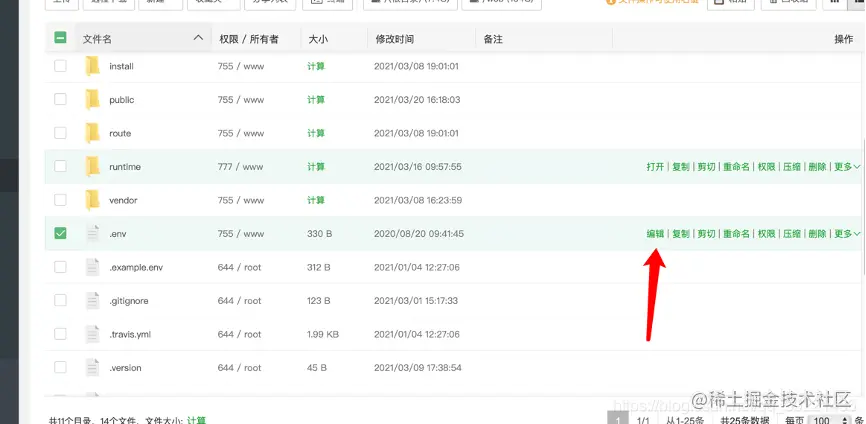Image resolution: width=866 pixels, height=424 pixels.
Task: Toggle the select-all checkbox in the header
Action: (x=60, y=38)
